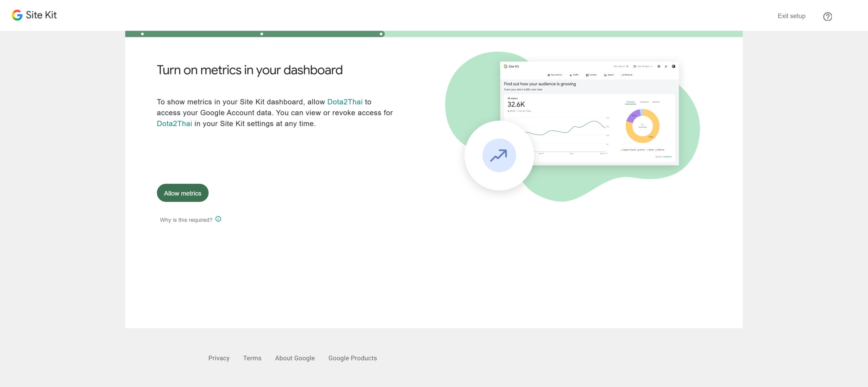Click the Site Kit title text
This screenshot has height=387, width=868.
pyautogui.click(x=41, y=15)
